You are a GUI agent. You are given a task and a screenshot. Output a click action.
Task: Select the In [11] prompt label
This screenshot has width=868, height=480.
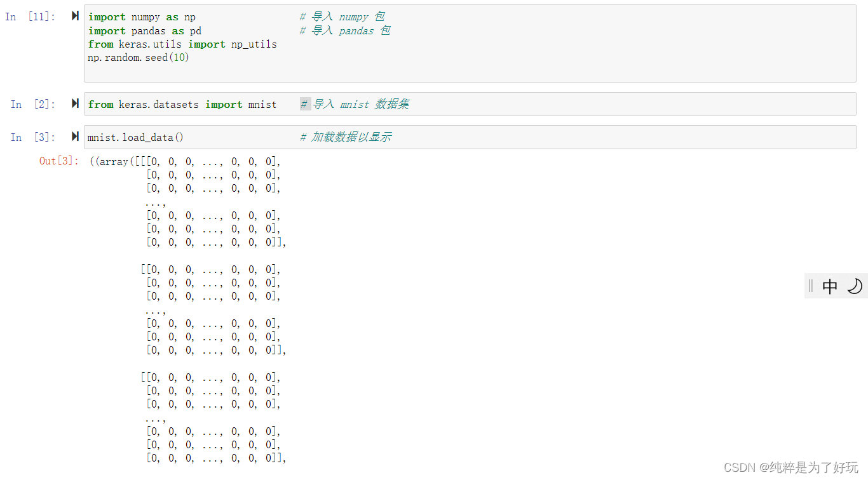(30, 17)
